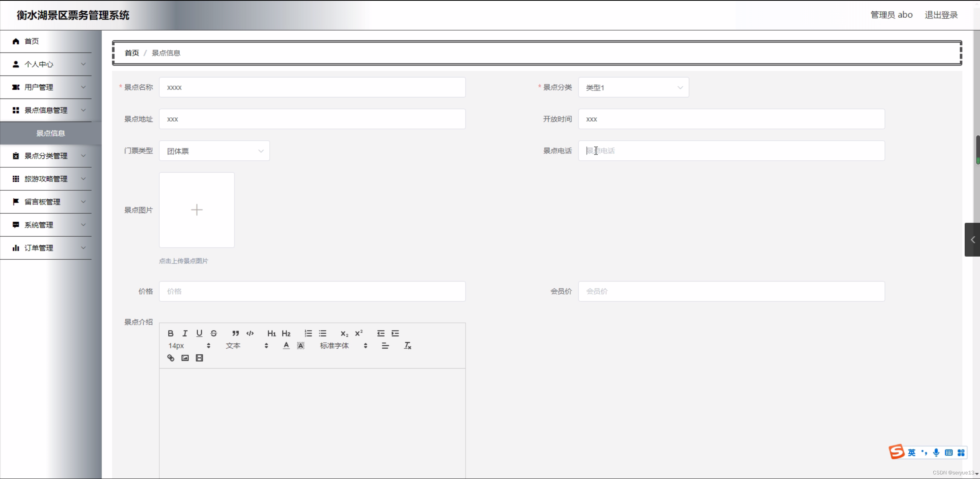Apply italic formatting in the editor

pos(185,333)
